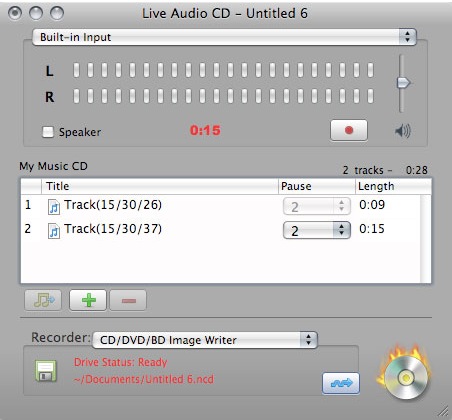
Task: Click the window close button
Action: point(15,13)
